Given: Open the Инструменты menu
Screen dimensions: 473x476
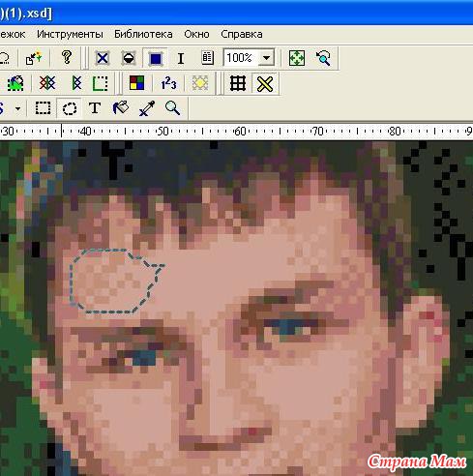Looking at the screenshot, I should (70, 34).
